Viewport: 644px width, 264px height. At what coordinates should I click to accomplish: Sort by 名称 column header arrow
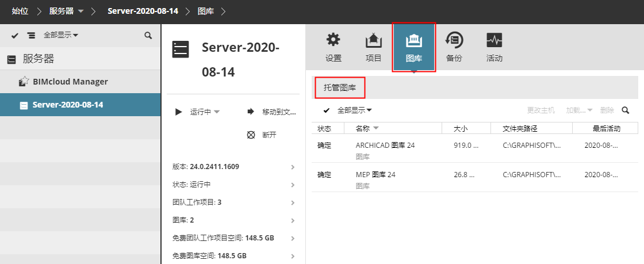coord(375,128)
